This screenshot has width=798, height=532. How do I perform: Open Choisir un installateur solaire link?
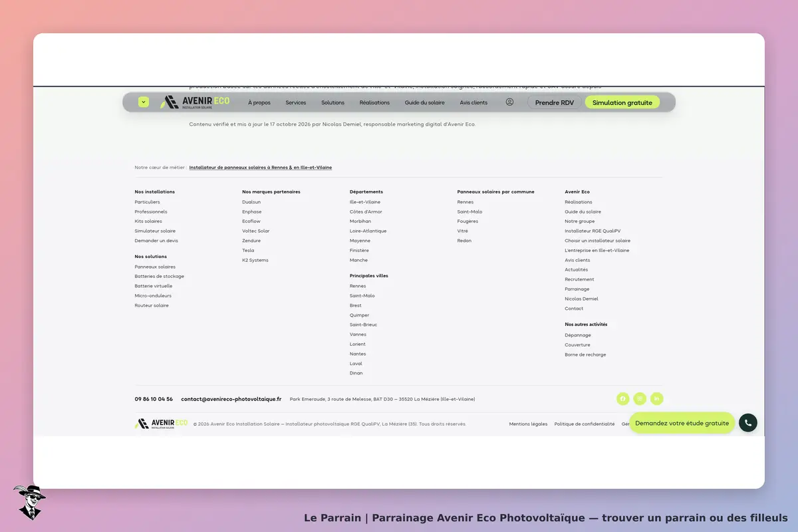pos(598,241)
